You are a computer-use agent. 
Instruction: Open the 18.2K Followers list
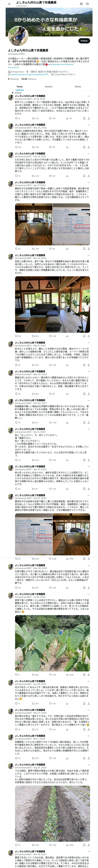click(x=29, y=79)
